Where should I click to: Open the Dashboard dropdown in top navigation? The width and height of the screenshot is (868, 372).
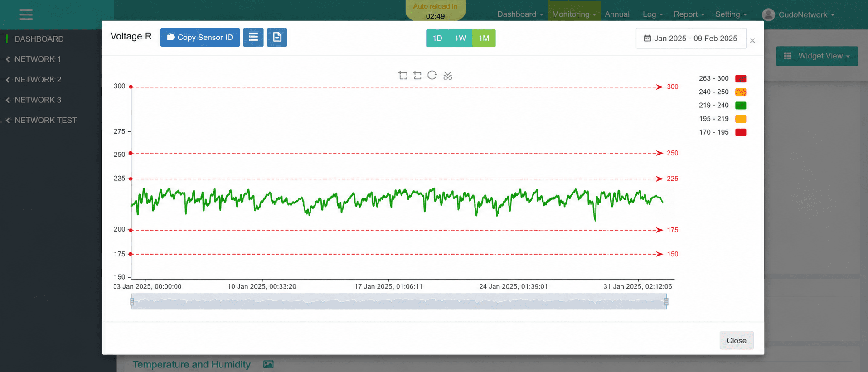(x=520, y=14)
